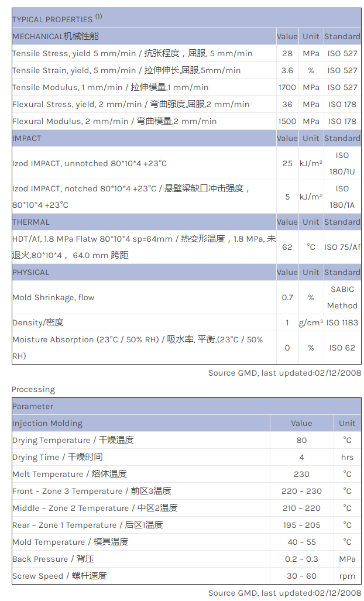Select the ISO 180/1U standard cell

(x=342, y=163)
